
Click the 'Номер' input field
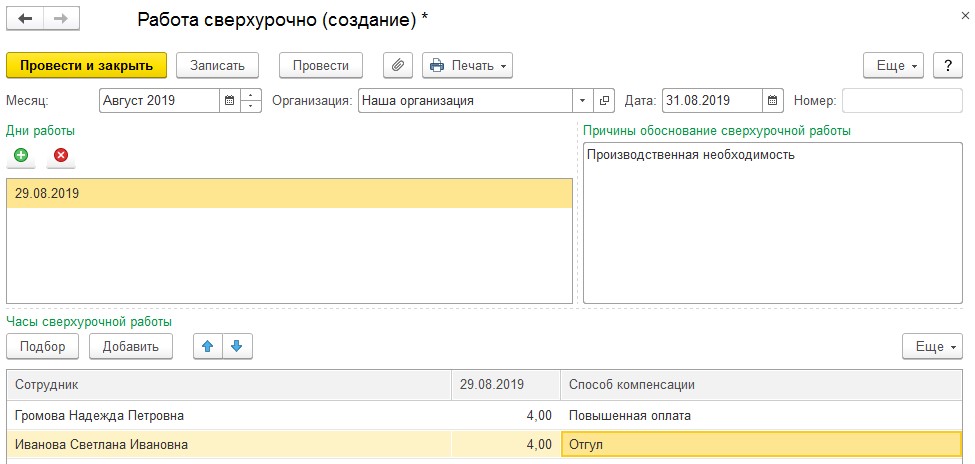point(901,101)
